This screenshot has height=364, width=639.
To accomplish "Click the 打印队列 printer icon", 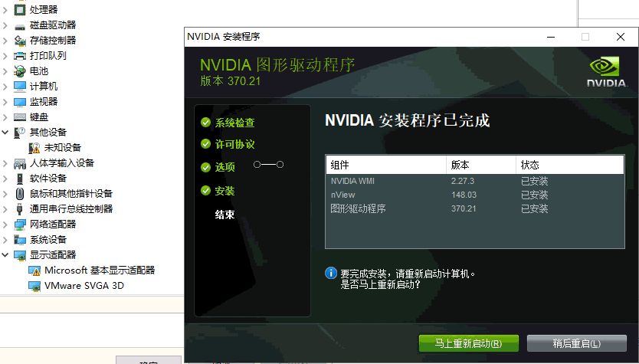I will pyautogui.click(x=20, y=56).
